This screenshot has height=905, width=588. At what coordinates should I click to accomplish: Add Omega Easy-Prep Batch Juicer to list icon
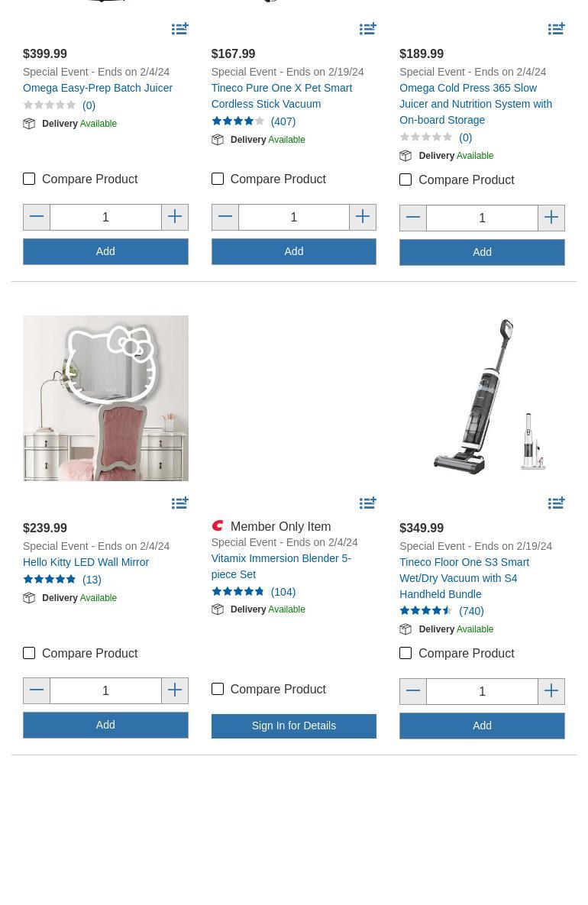pyautogui.click(x=180, y=29)
